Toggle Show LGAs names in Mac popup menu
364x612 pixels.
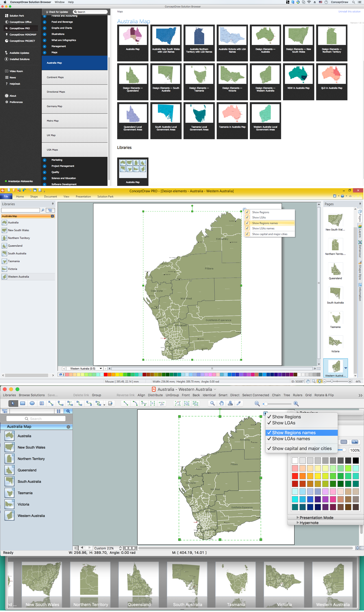pos(301,439)
